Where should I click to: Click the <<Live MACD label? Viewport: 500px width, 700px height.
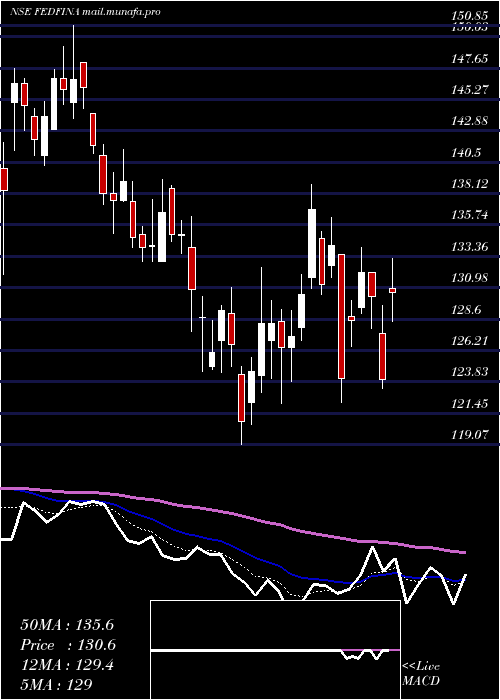pos(421,673)
